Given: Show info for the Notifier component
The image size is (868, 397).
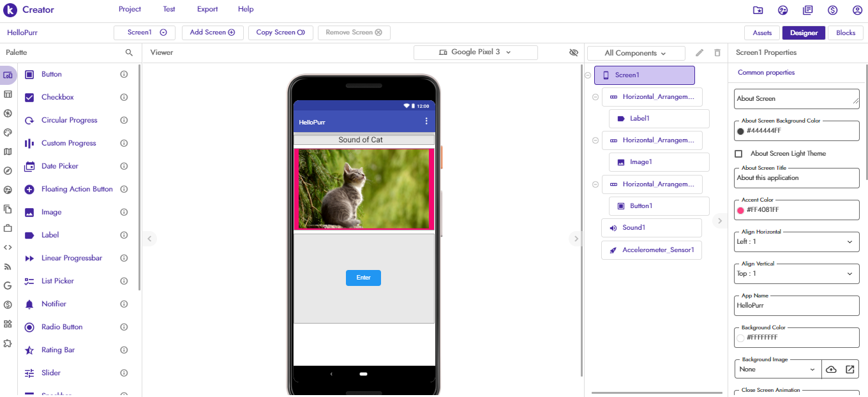Looking at the screenshot, I should coord(124,304).
